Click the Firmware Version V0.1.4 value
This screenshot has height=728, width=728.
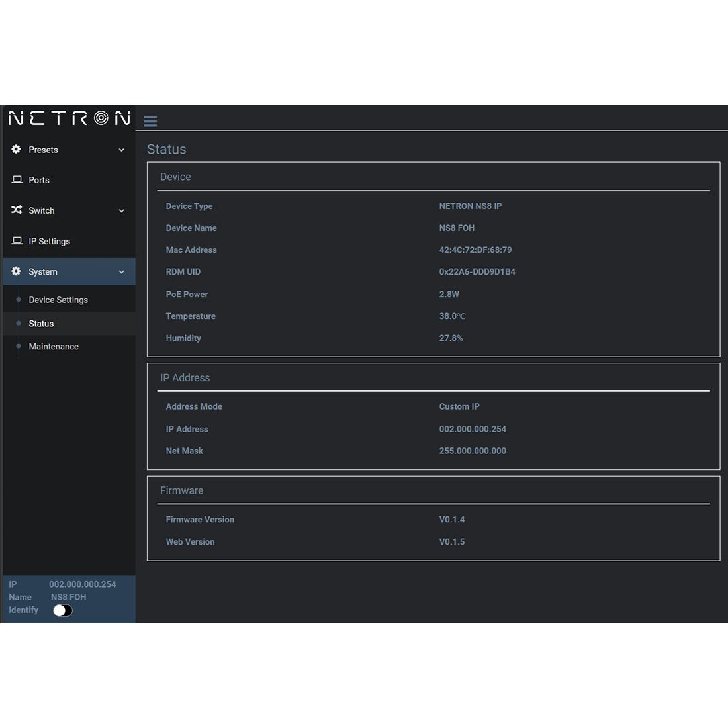[x=452, y=520]
